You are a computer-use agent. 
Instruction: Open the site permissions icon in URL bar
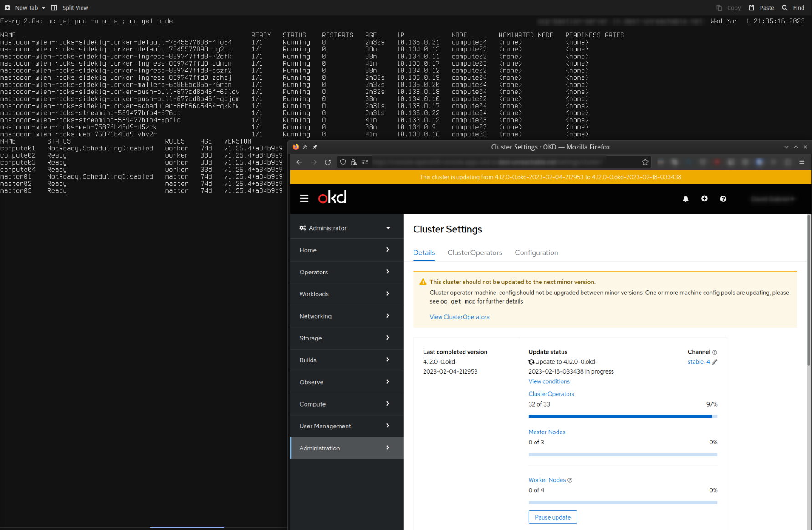[x=365, y=162]
